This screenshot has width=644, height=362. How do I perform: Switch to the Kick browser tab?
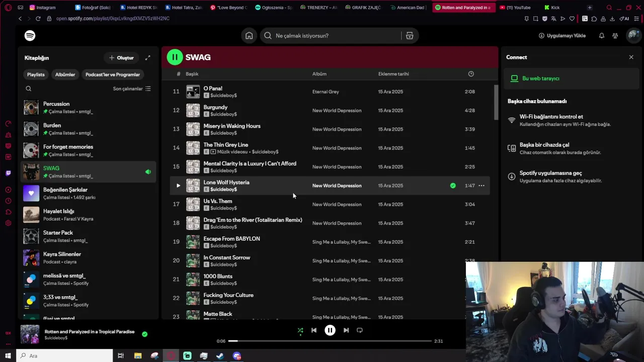coord(555,8)
